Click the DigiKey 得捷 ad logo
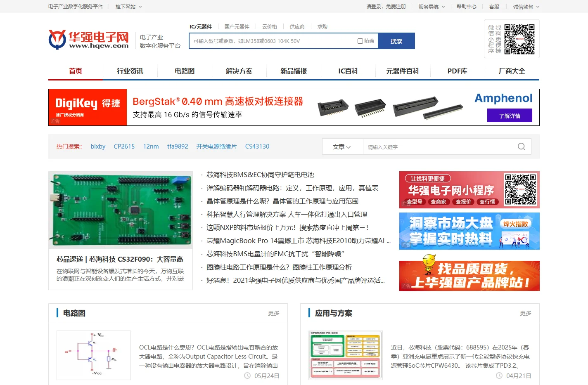The width and height of the screenshot is (588, 385). click(88, 107)
